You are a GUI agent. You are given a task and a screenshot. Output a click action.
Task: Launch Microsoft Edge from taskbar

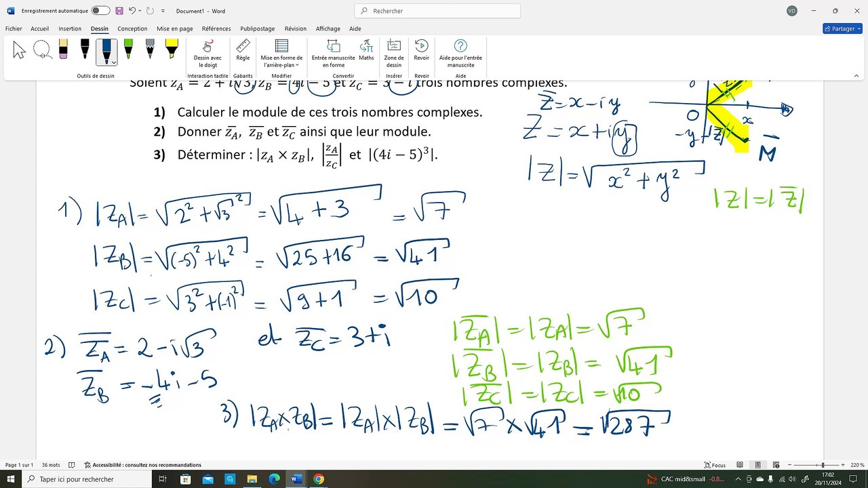click(x=274, y=479)
